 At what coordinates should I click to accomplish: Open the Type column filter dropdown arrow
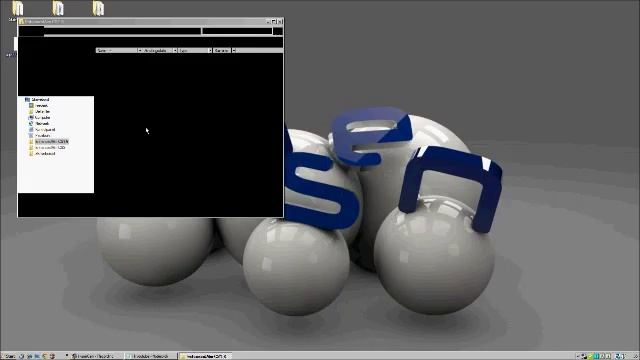point(210,50)
